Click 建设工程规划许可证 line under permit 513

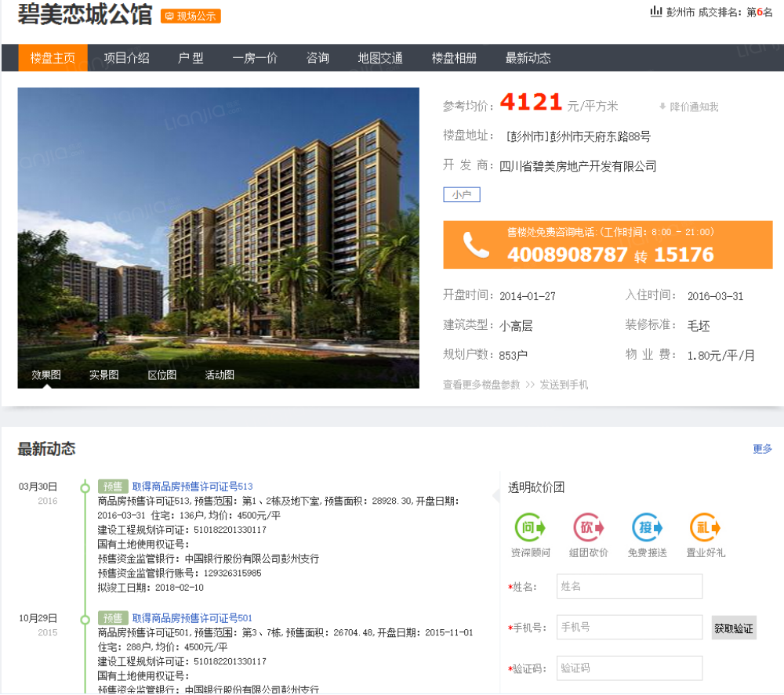pos(182,530)
